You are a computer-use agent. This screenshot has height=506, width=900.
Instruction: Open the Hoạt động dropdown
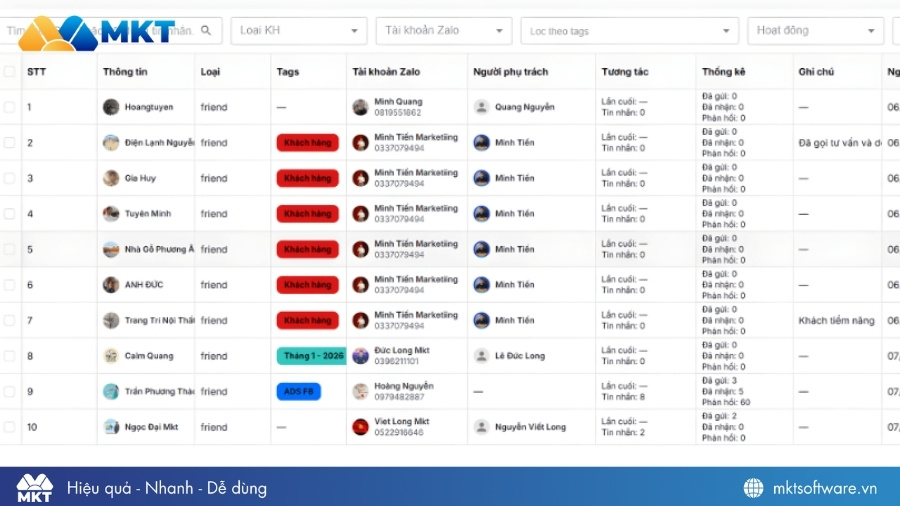[x=815, y=30]
